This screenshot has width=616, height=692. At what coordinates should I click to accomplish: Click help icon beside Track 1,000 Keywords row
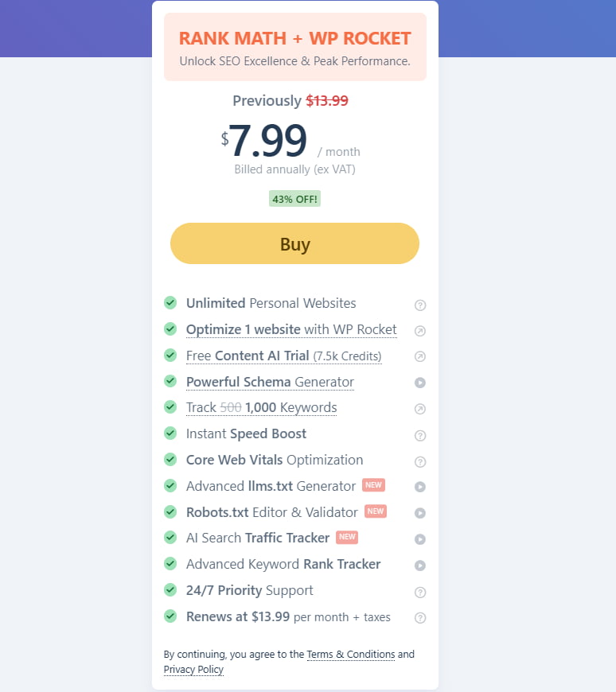coord(420,408)
